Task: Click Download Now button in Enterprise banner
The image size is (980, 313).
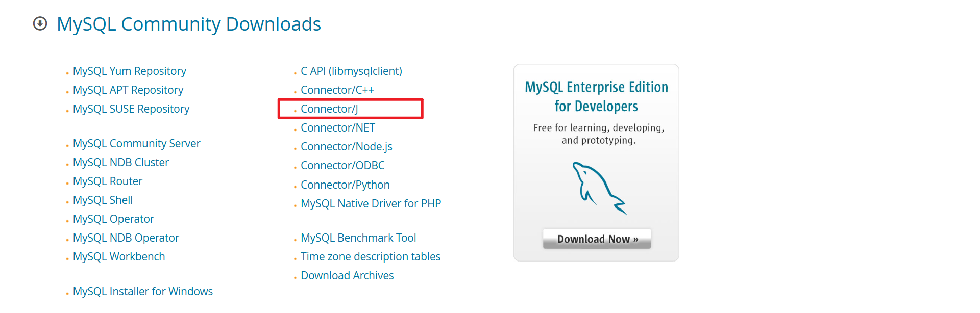Action: pyautogui.click(x=597, y=239)
